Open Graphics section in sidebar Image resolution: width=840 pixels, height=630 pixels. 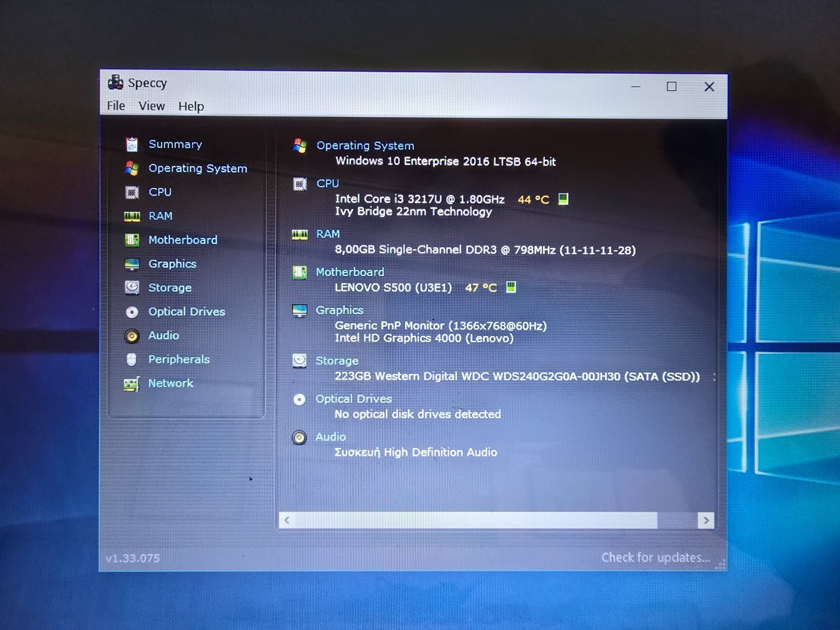pos(172,264)
